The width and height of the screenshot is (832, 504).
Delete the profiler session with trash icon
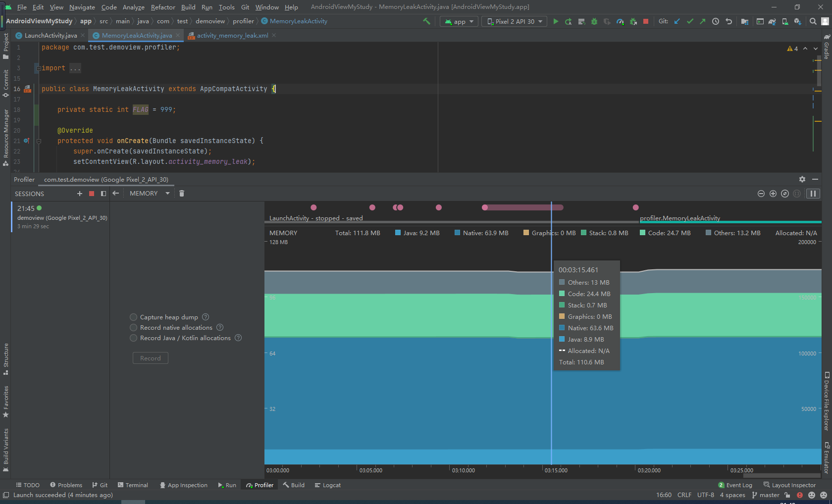pos(182,193)
